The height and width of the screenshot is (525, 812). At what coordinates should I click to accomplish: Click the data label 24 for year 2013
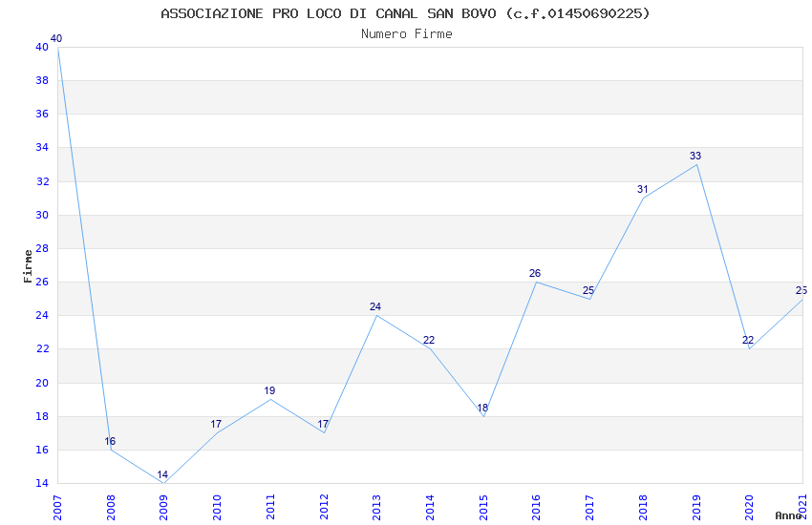(375, 306)
